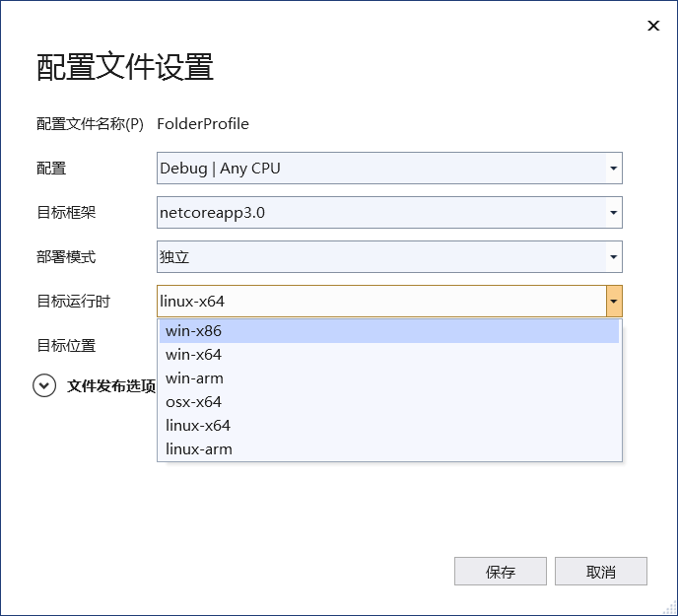Expand the 文件发布选项 chevron icon
678x616 pixels.
click(x=44, y=385)
